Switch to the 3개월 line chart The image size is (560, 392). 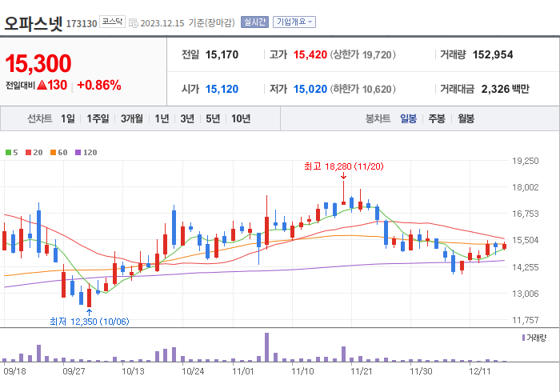tap(132, 118)
